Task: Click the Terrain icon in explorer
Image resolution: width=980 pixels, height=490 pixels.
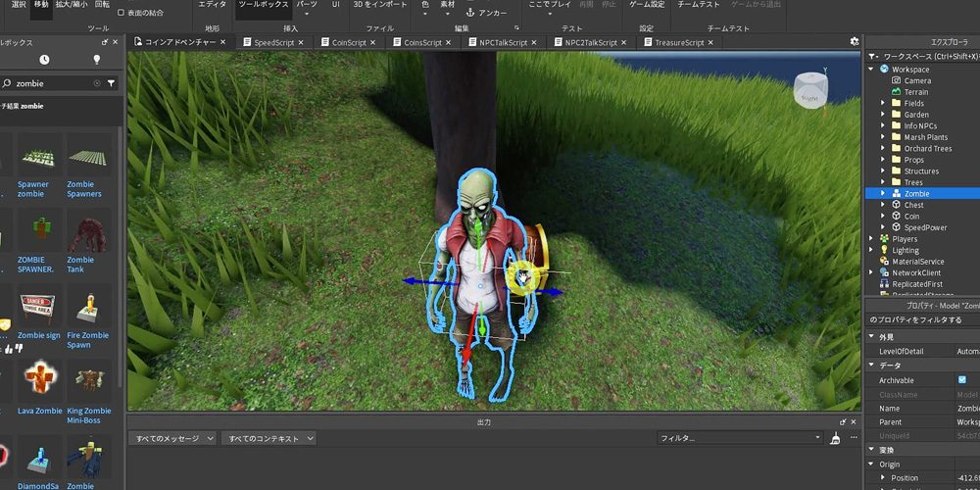Action: [x=897, y=92]
